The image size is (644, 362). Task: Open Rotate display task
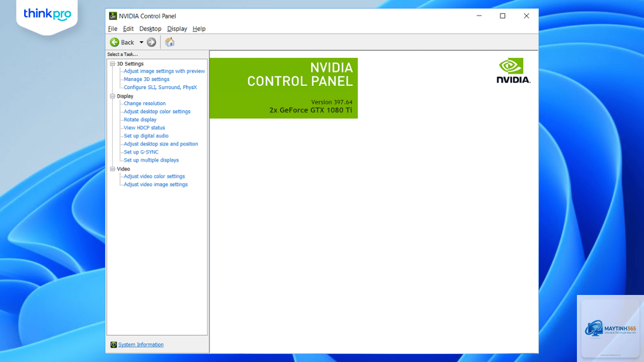(140, 120)
